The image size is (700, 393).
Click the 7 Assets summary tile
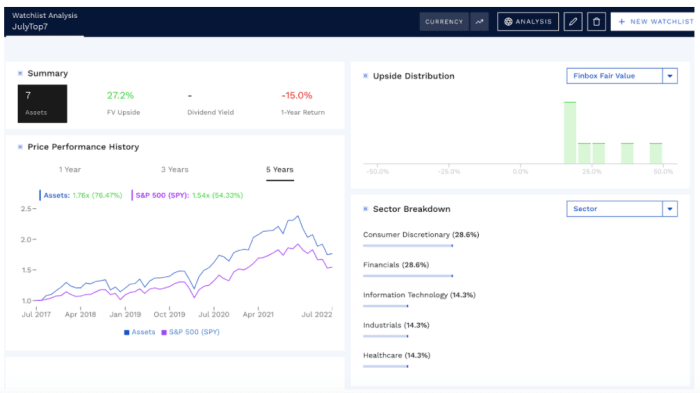(x=42, y=104)
